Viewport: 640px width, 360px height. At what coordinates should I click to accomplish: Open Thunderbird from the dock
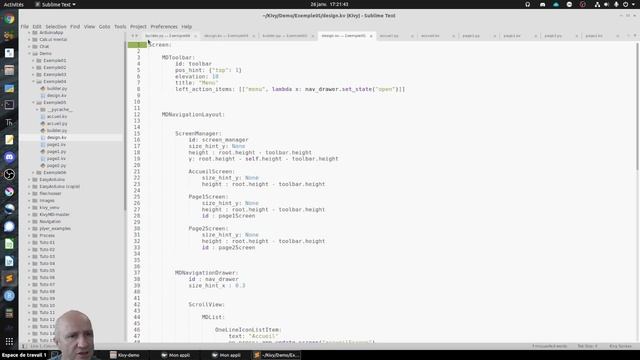point(9,209)
